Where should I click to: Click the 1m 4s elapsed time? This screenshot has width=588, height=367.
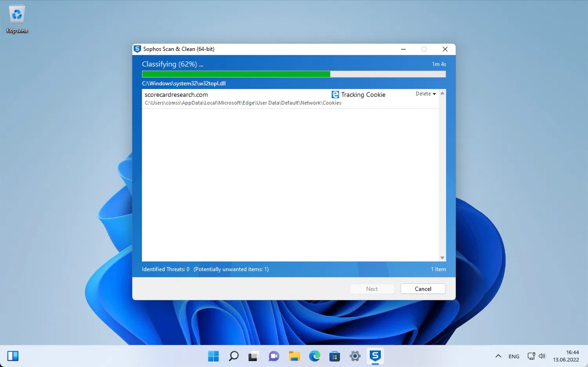(439, 64)
